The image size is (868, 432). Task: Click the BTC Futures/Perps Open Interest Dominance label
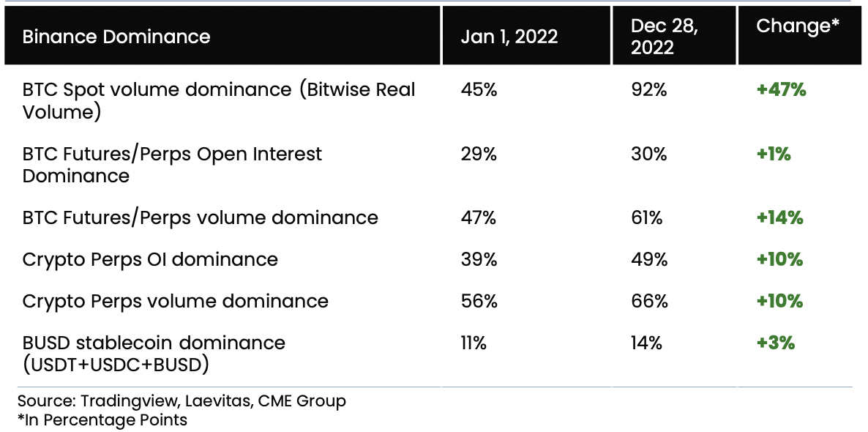coord(172,165)
